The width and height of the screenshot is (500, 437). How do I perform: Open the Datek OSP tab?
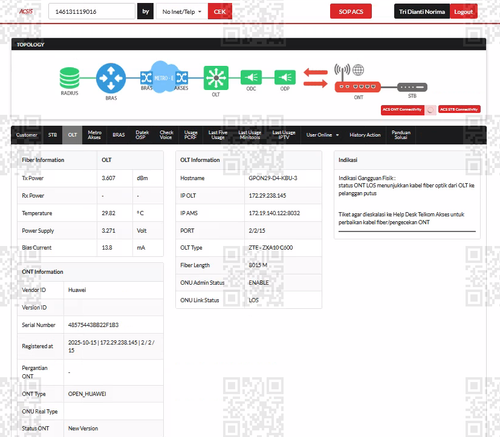(x=142, y=135)
